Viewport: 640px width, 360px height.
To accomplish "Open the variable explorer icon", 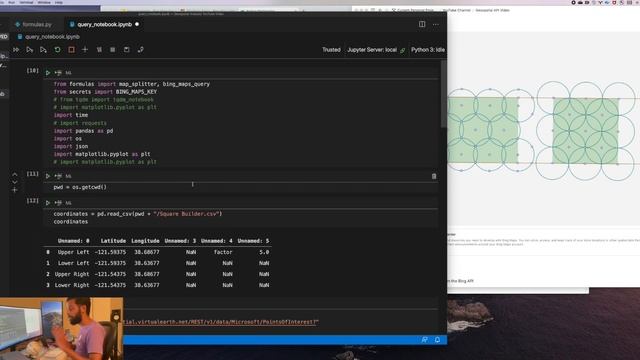I will [x=113, y=50].
